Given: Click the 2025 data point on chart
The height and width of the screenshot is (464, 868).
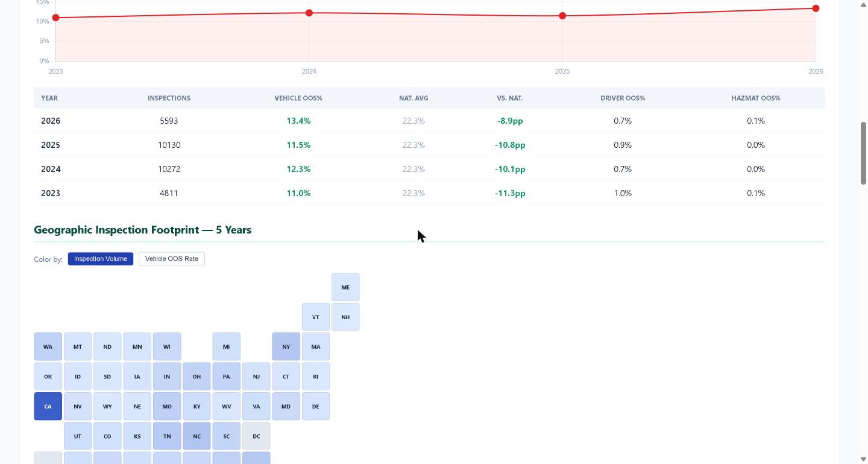Looking at the screenshot, I should coord(562,16).
